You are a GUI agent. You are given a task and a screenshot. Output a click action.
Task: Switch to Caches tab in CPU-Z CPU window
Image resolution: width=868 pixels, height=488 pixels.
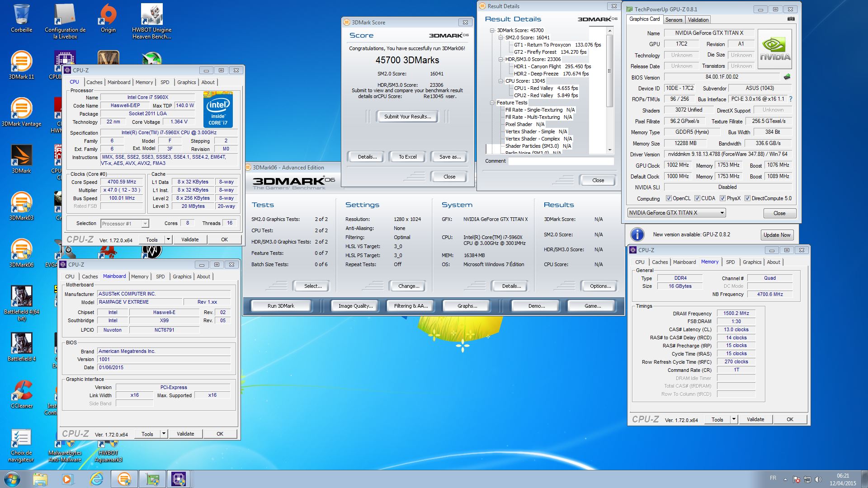[x=94, y=82]
